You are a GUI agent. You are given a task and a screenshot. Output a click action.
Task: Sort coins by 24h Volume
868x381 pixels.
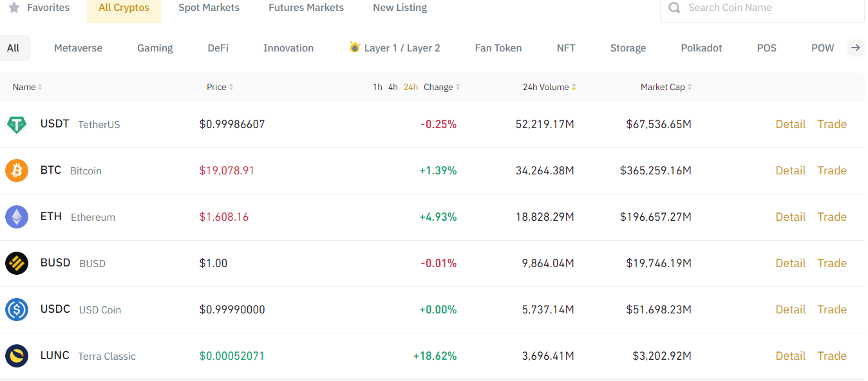(549, 88)
